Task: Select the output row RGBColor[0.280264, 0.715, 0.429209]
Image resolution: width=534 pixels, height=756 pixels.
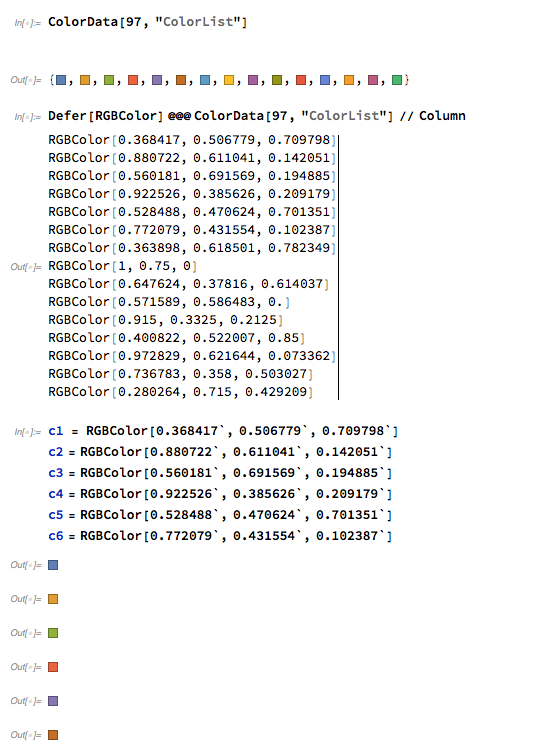Action: point(180,392)
